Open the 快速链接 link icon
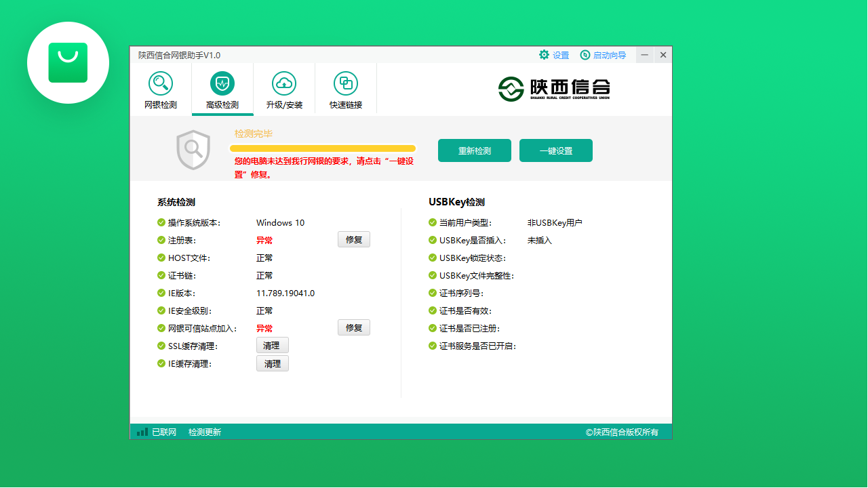The height and width of the screenshot is (488, 868). [x=346, y=83]
